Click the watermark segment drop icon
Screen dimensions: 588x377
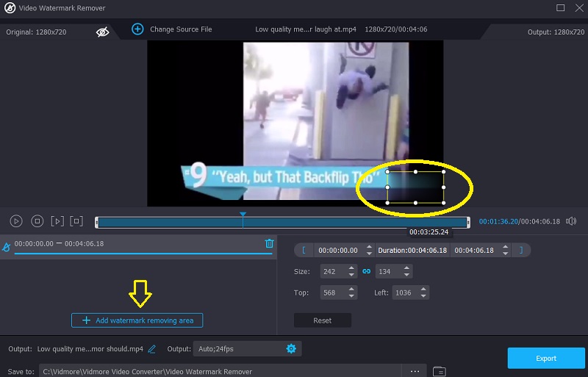[x=6, y=247]
